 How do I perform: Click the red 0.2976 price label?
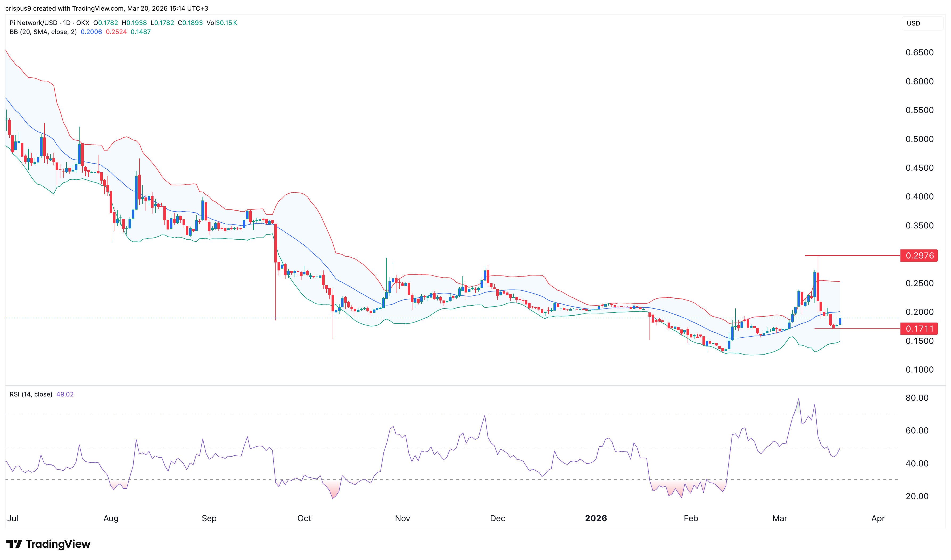point(919,256)
